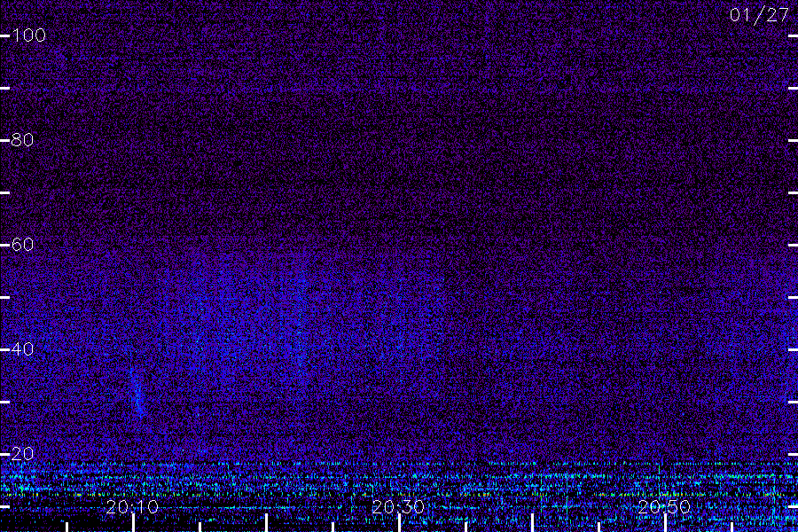
Task: Click the 100 frequency axis label
Action: pyautogui.click(x=29, y=35)
